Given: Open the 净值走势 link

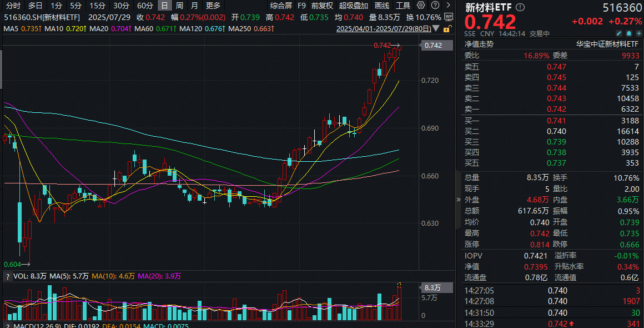Looking at the screenshot, I should tap(479, 44).
